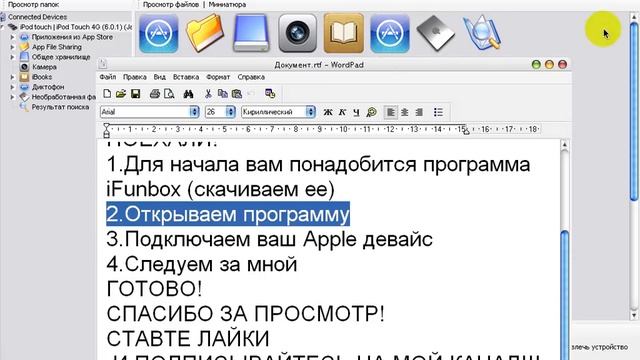Select Приложения из App Store item
Screen dimensions: 640x360
[x=72, y=37]
